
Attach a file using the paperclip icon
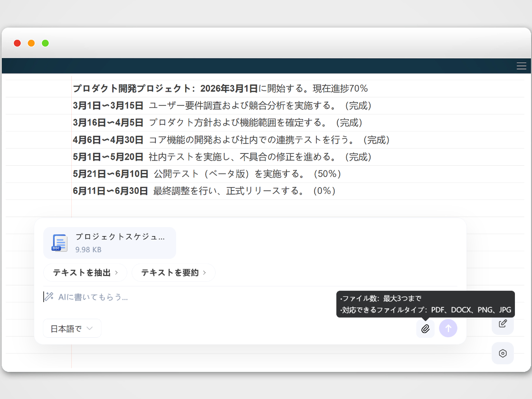[425, 328]
